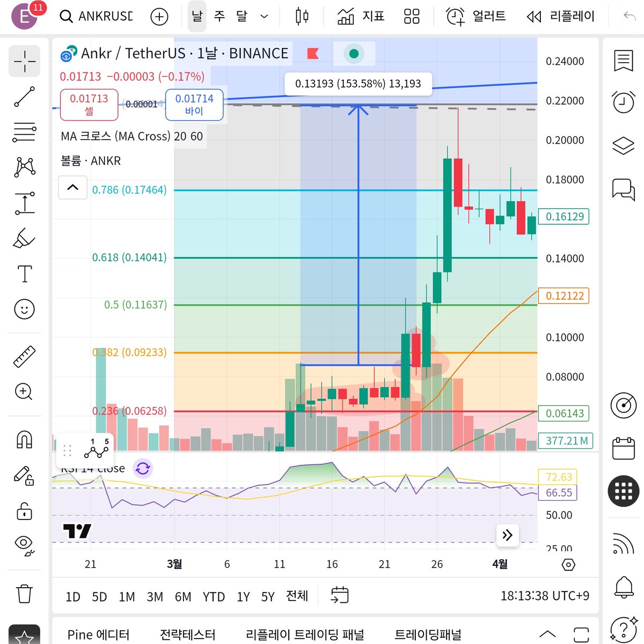Open the 리플레이 트레이딩 패널 tab
The width and height of the screenshot is (644, 644).
pos(304,635)
